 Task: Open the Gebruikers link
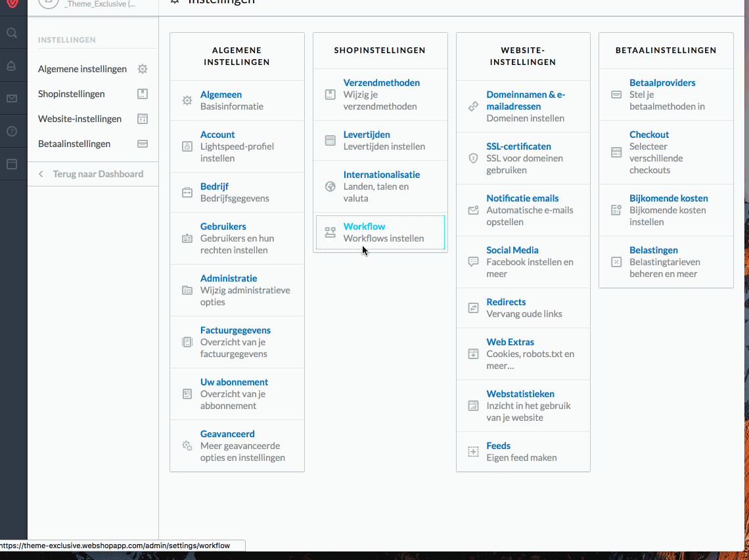click(223, 226)
